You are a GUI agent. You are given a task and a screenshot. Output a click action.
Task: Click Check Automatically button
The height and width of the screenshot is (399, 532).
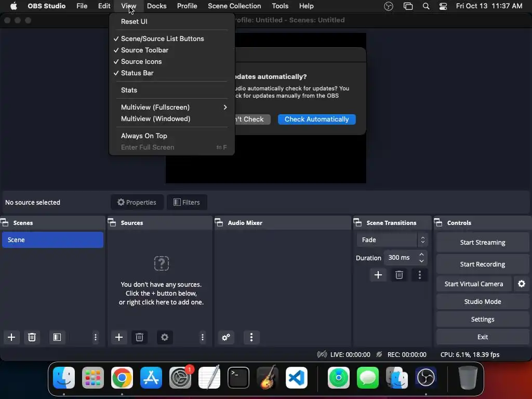316,119
